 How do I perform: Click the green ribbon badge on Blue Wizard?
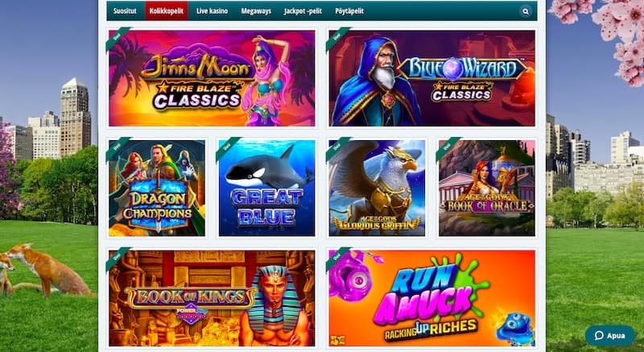338,39
